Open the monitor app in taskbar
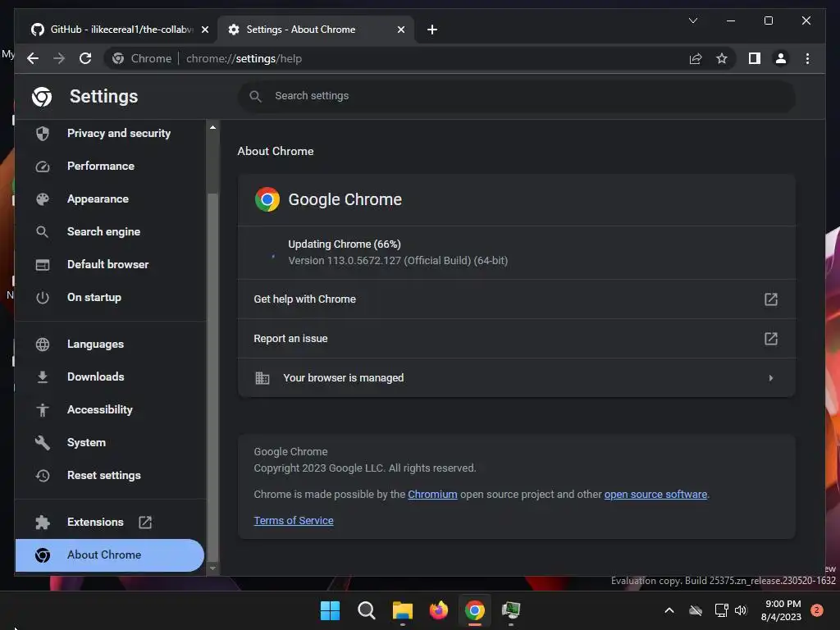Image resolution: width=840 pixels, height=630 pixels. (511, 610)
